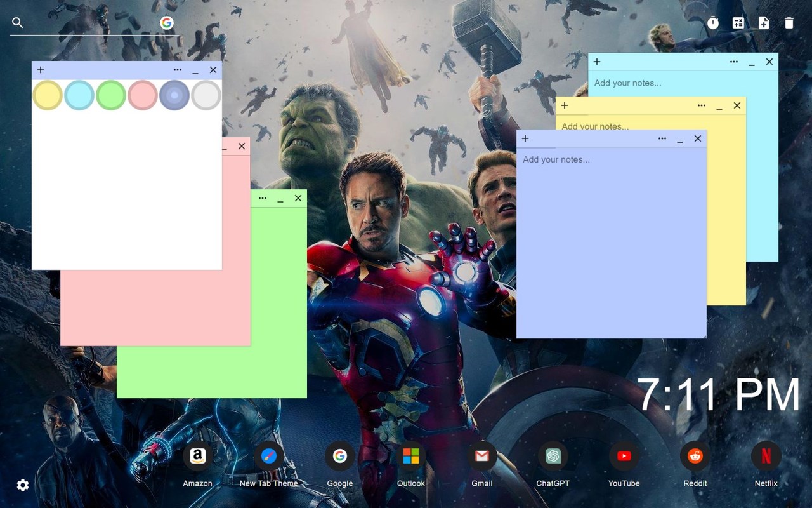Open the white note's three-dot options
Image resolution: width=812 pixels, height=508 pixels.
click(x=178, y=70)
